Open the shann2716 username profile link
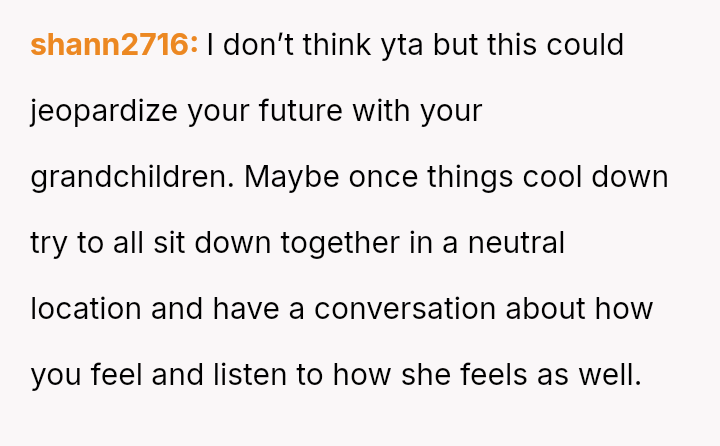Viewport: 720px width, 446px height. [114, 45]
